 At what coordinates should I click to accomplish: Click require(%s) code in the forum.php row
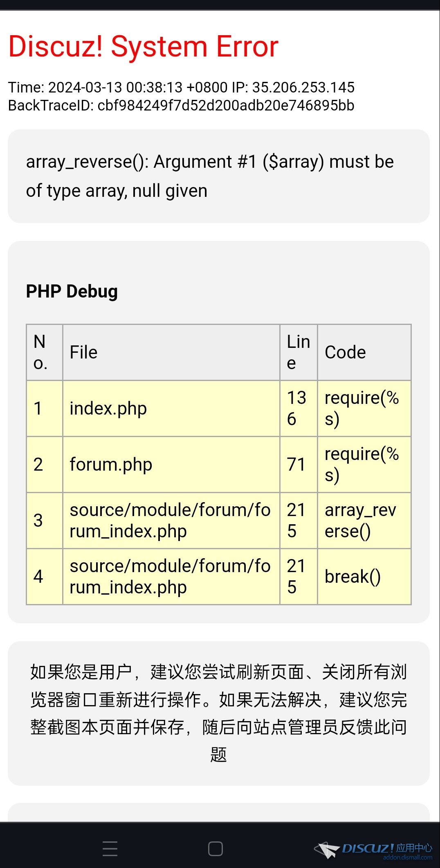point(364,464)
